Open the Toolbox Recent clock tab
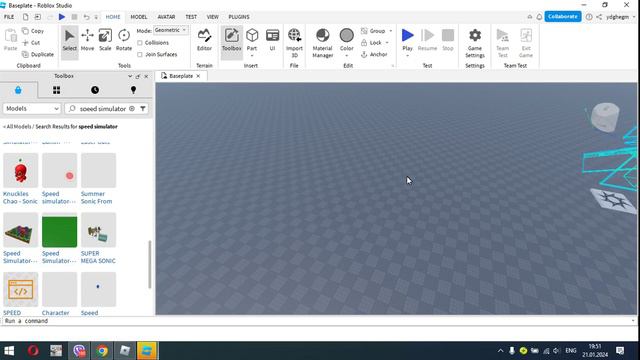The height and width of the screenshot is (360, 640). point(95,90)
